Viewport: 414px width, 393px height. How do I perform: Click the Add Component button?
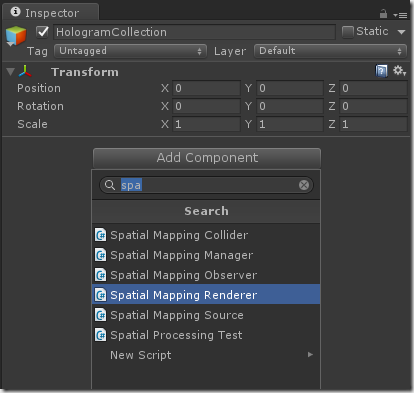click(207, 158)
